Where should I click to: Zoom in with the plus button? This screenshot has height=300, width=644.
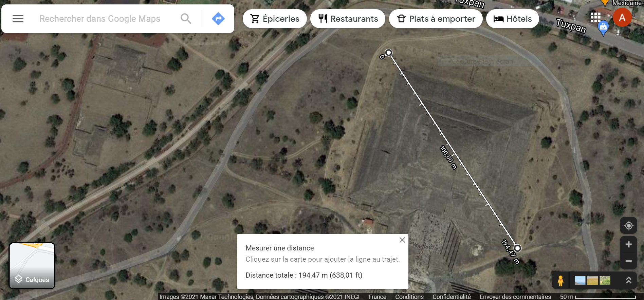628,244
